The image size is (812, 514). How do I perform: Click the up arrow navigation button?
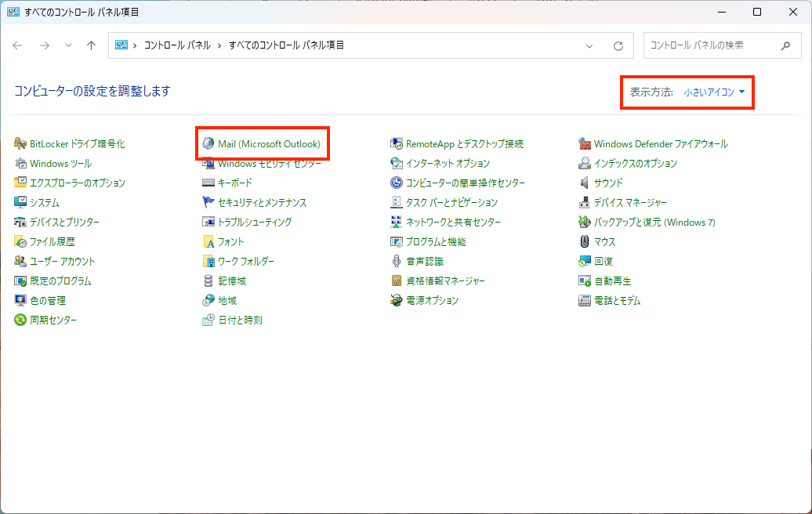click(91, 45)
